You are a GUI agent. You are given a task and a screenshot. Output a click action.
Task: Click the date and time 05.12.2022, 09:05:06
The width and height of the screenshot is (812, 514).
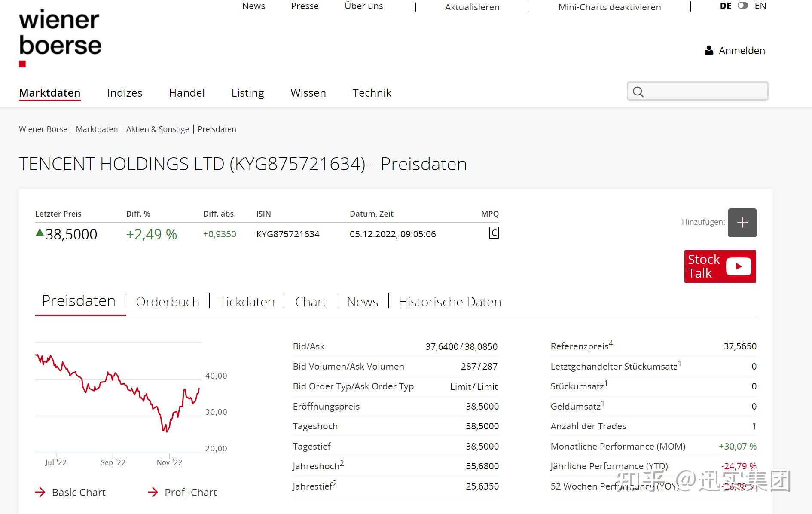point(393,234)
